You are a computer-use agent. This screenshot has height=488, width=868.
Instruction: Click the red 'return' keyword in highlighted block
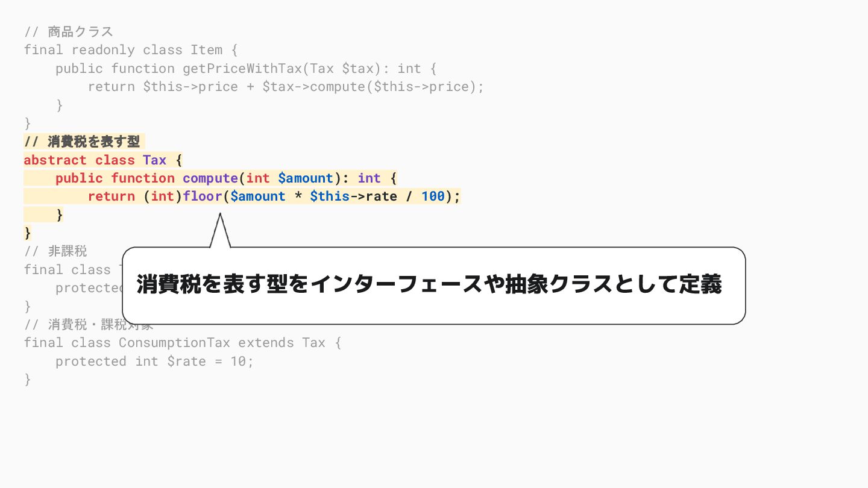112,196
